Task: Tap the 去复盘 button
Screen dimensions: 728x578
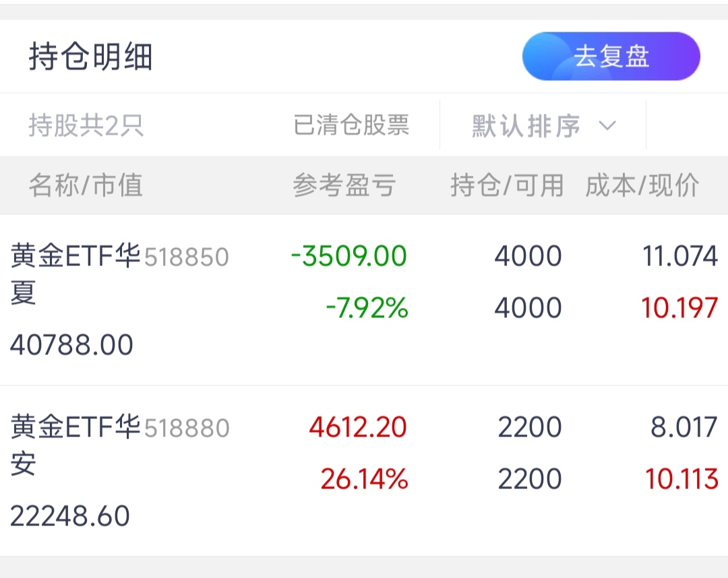Action: [611, 57]
